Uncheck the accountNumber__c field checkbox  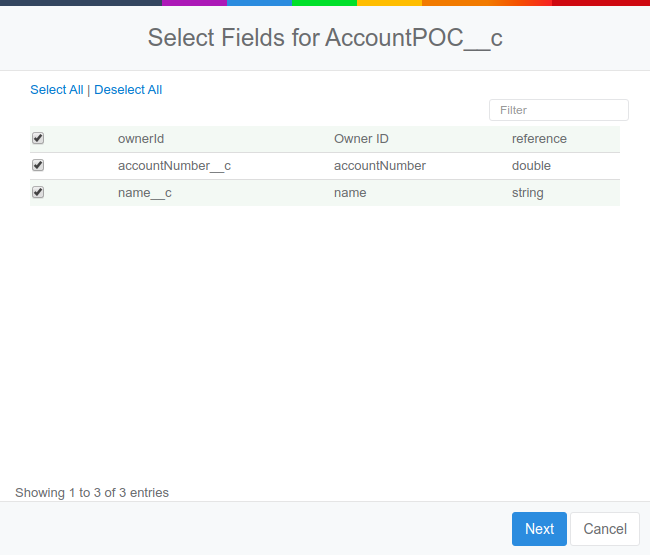(x=38, y=165)
